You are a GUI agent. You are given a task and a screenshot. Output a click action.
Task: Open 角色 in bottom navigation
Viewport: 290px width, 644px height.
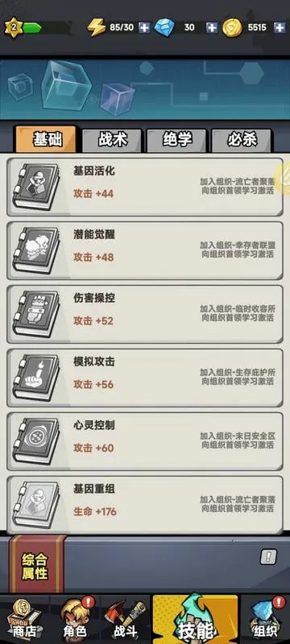[76, 619]
